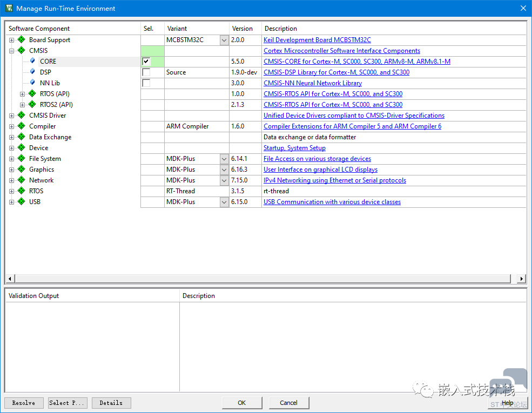Click the Graphics green diamond icon

pyautogui.click(x=22, y=169)
